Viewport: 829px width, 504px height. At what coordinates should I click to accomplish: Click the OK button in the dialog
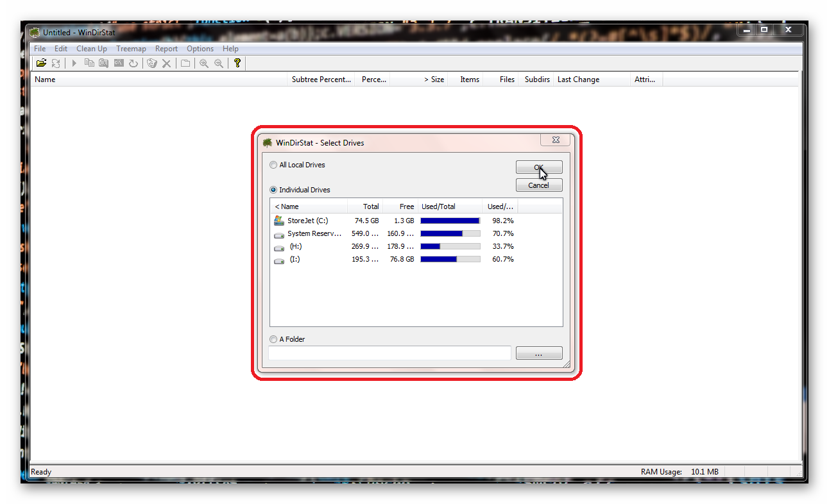[539, 167]
